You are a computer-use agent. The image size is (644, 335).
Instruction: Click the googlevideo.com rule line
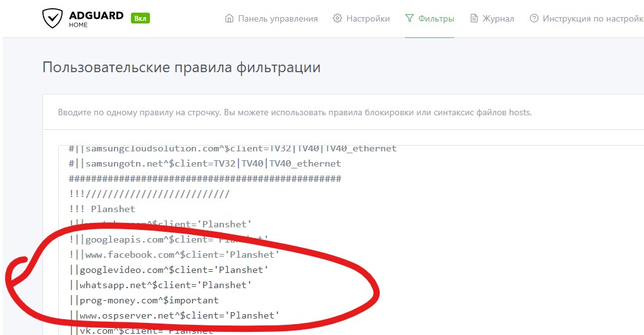(x=168, y=270)
